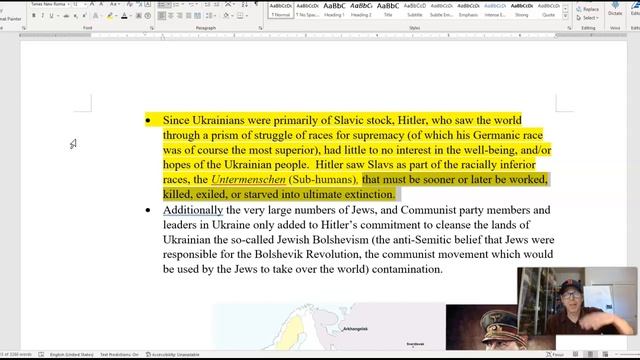The height and width of the screenshot is (360, 640).
Task: Expand font color dropdown arrow
Action: pyautogui.click(x=131, y=16)
